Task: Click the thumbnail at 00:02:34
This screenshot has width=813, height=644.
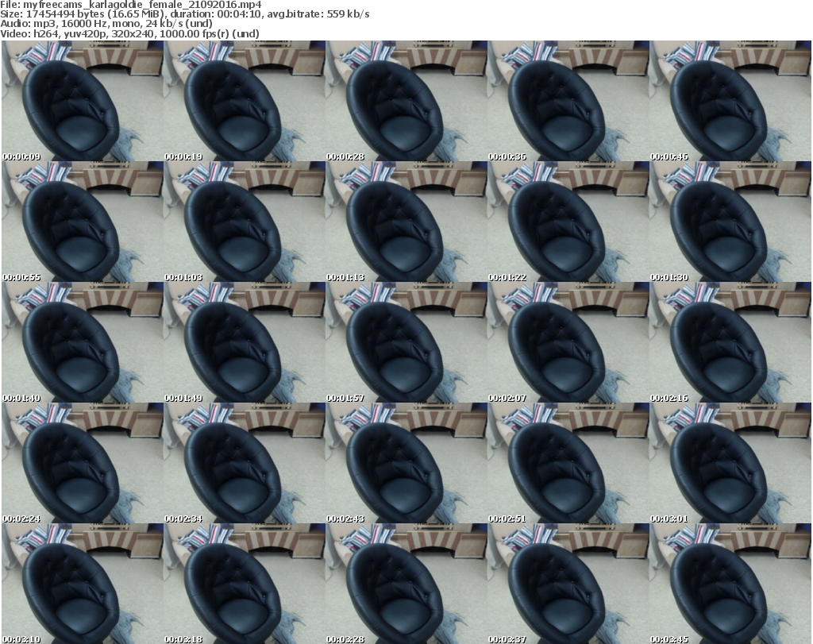Action: coord(245,463)
